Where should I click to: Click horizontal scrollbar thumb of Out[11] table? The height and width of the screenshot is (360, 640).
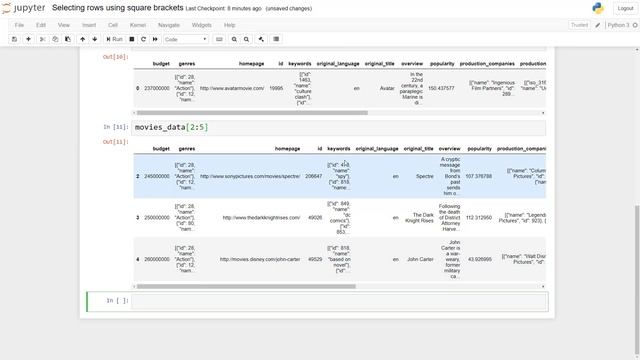click(246, 287)
